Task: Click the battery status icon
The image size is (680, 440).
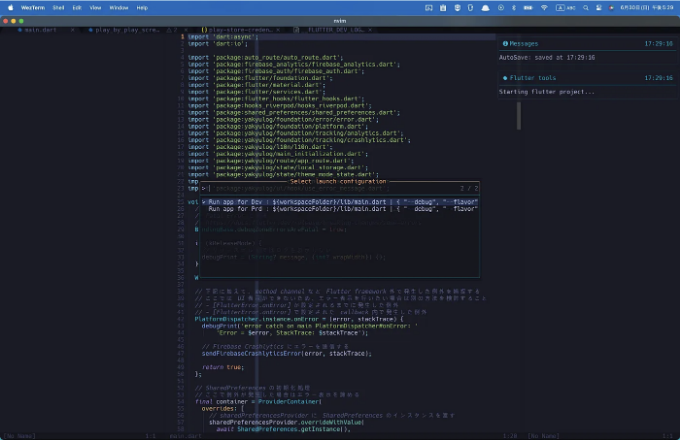Action: pos(528,7)
